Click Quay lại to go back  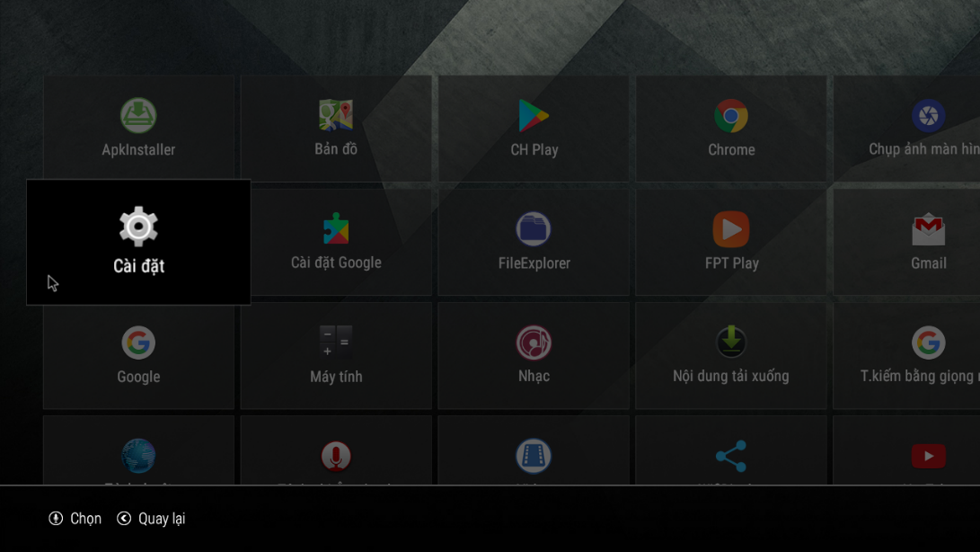coord(151,519)
